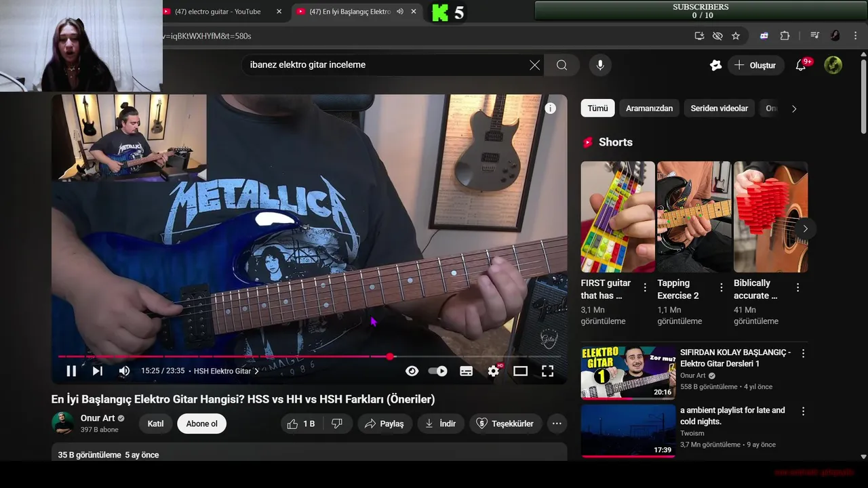Image resolution: width=868 pixels, height=488 pixels.
Task: Open options for ambient playlist video
Action: coord(803,411)
